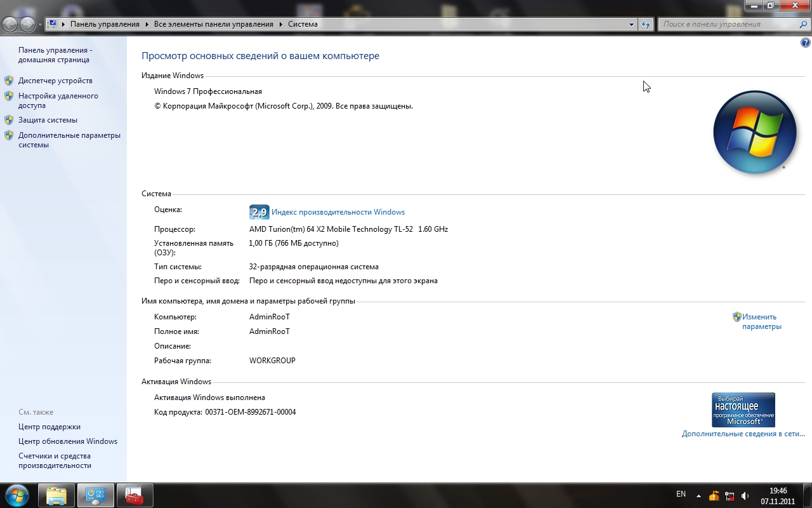Click shield icon beside Защита системы
The width and height of the screenshot is (812, 508).
9,120
